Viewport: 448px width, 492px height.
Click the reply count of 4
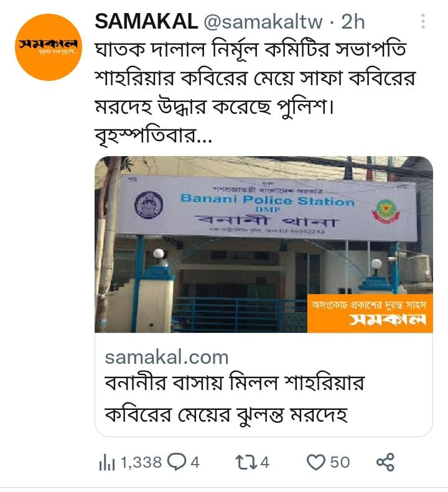point(195,463)
